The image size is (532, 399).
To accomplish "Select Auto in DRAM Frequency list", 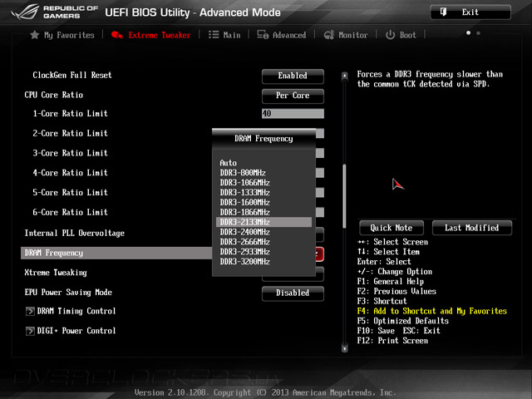I will 264,163.
